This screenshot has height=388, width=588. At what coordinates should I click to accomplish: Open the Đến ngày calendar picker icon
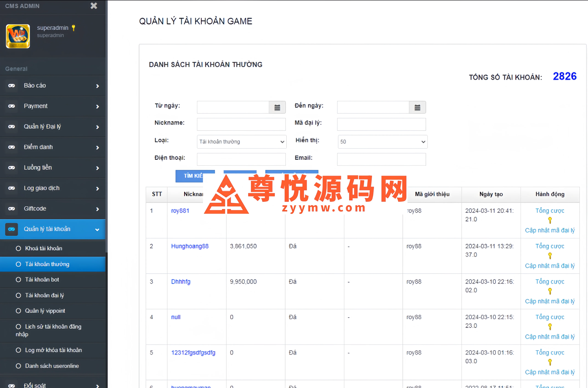coord(417,107)
